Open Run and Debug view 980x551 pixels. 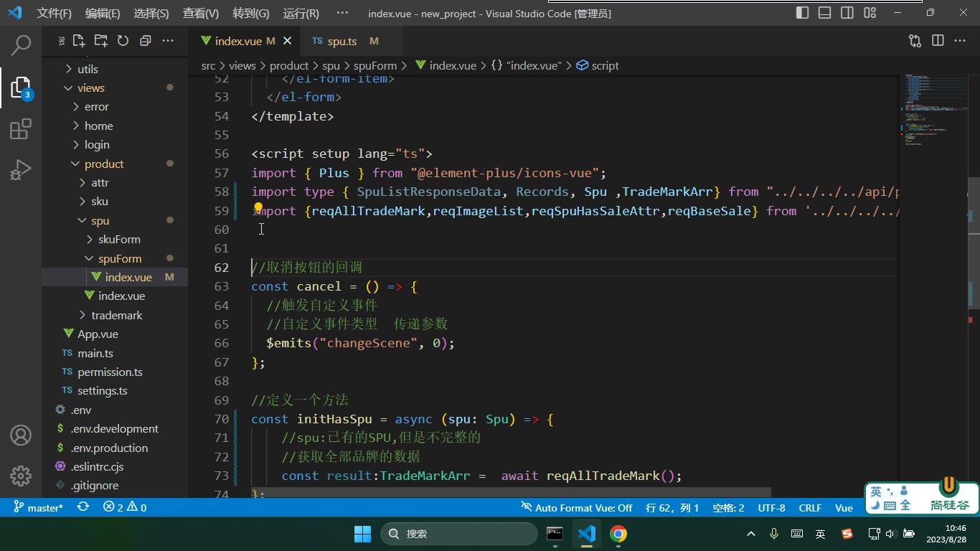[21, 170]
